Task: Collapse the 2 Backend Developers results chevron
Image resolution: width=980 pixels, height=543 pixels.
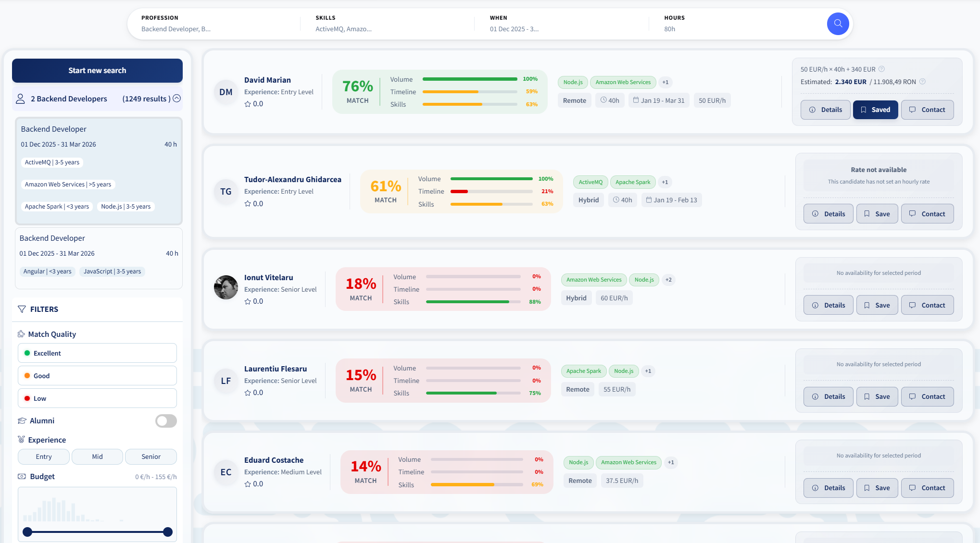Action: pyautogui.click(x=177, y=99)
